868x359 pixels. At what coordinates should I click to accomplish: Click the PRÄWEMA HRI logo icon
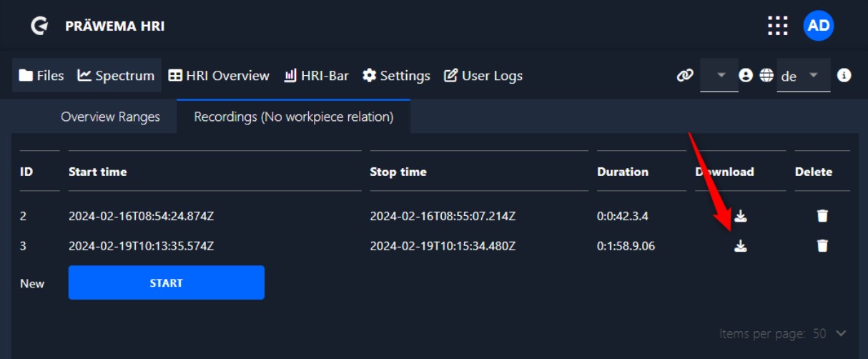coord(39,26)
